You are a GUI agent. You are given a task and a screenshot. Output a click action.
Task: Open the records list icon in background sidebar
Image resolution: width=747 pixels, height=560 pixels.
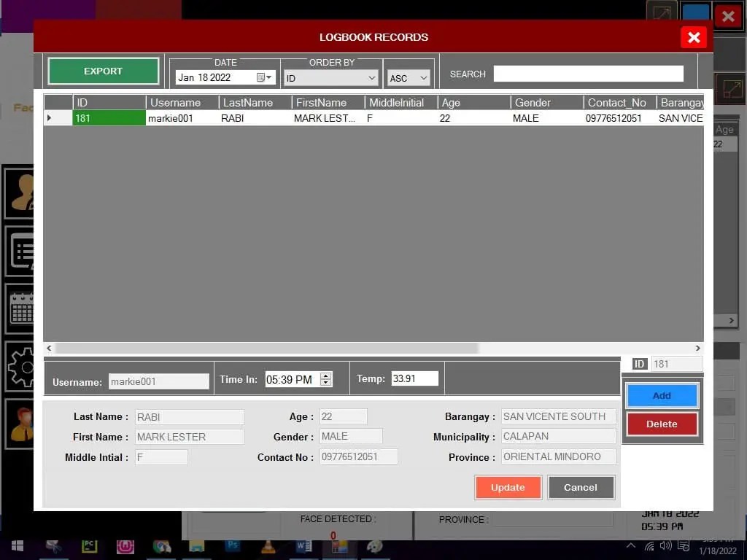pos(20,251)
